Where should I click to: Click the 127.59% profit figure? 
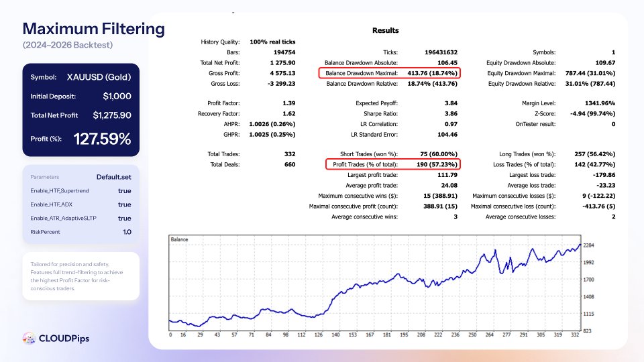tap(102, 139)
